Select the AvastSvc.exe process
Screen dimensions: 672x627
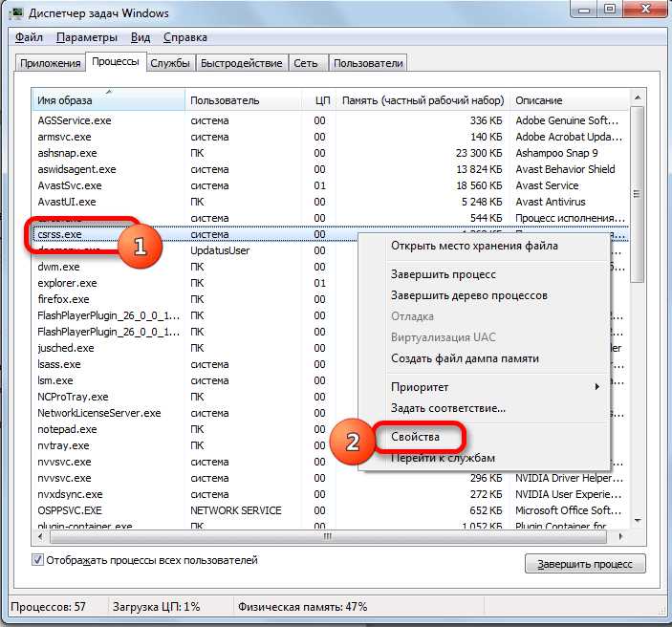tap(70, 186)
